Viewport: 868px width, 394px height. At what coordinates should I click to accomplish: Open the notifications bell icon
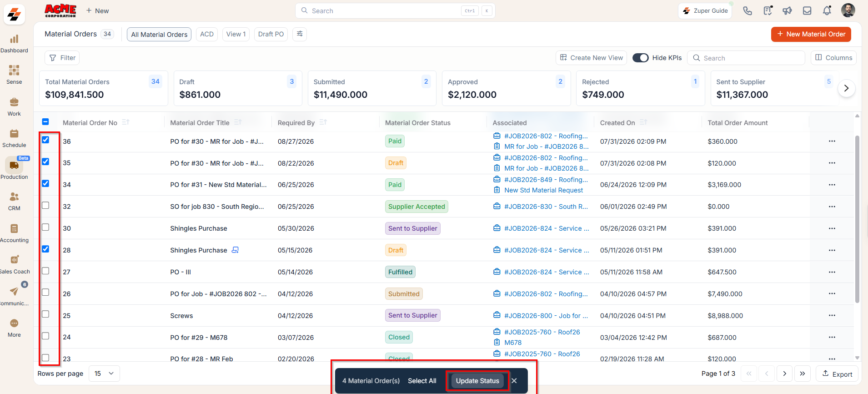[827, 10]
